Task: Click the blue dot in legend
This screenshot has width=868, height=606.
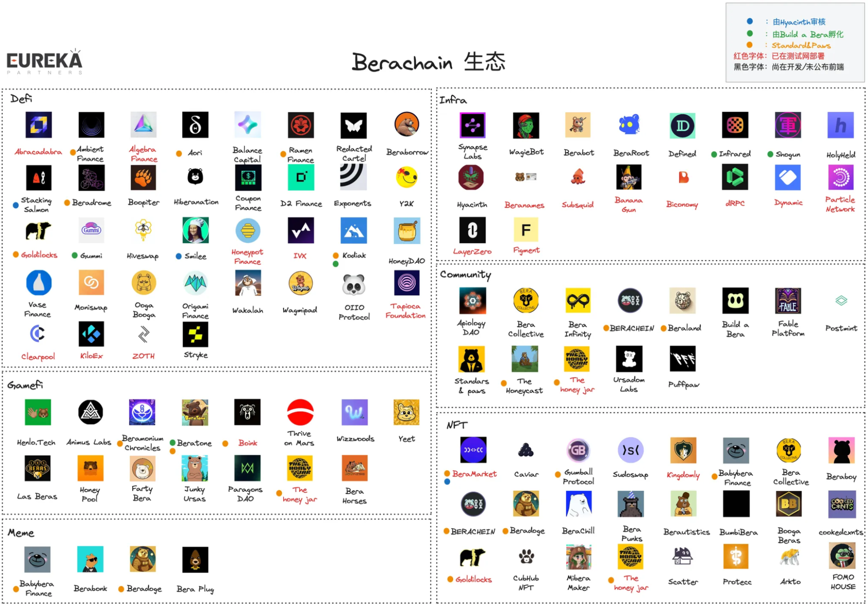Action: [750, 21]
